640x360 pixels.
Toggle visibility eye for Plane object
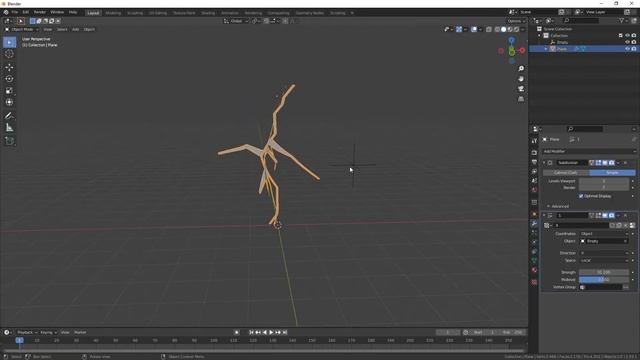tap(627, 49)
